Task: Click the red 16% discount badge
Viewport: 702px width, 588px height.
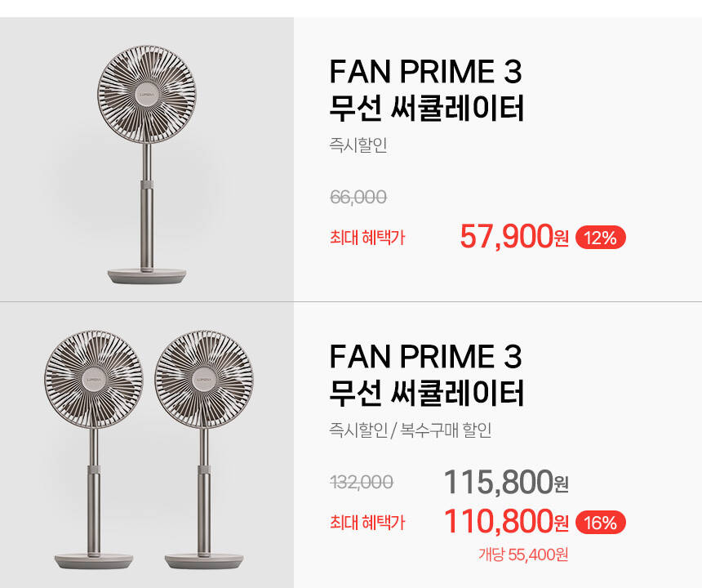Action: click(x=601, y=523)
